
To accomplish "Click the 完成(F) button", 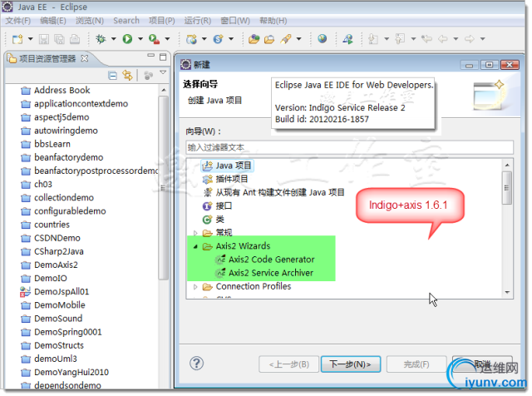I will pos(416,364).
